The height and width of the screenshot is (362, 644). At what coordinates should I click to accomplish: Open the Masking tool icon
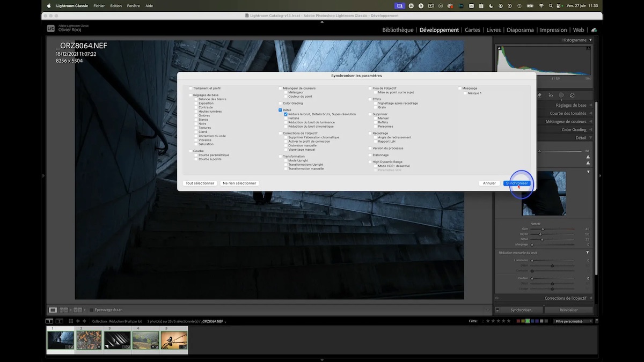pyautogui.click(x=561, y=95)
